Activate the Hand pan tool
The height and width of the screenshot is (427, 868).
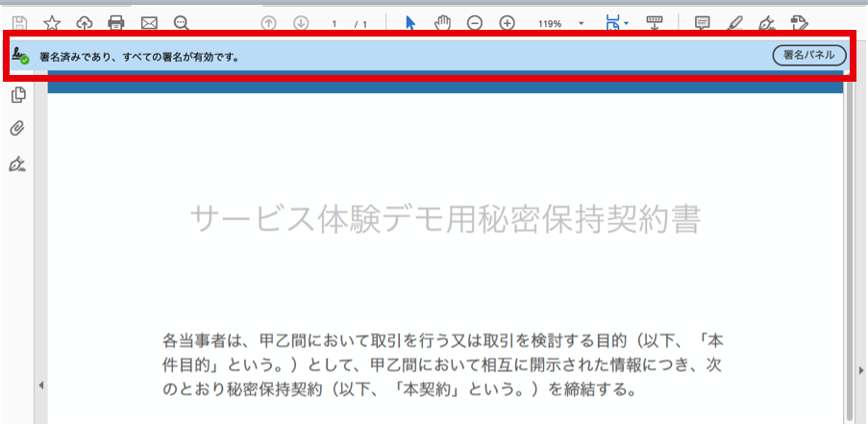pyautogui.click(x=442, y=23)
